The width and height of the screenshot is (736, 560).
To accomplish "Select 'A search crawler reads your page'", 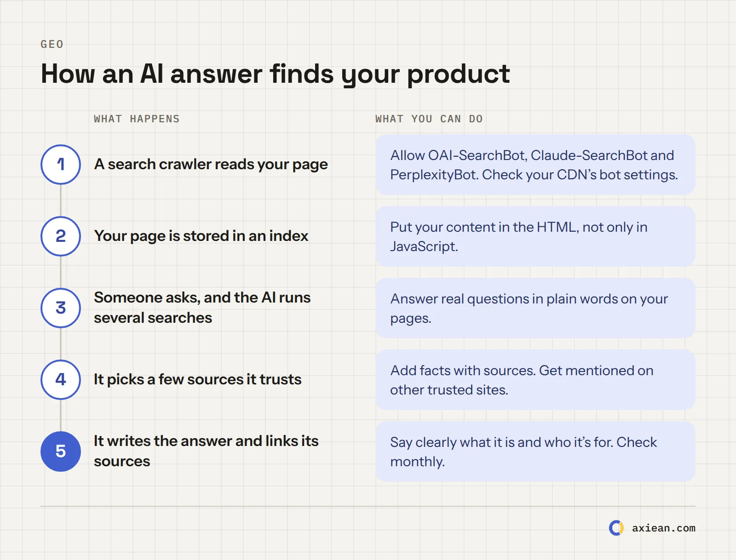I will pyautogui.click(x=211, y=165).
